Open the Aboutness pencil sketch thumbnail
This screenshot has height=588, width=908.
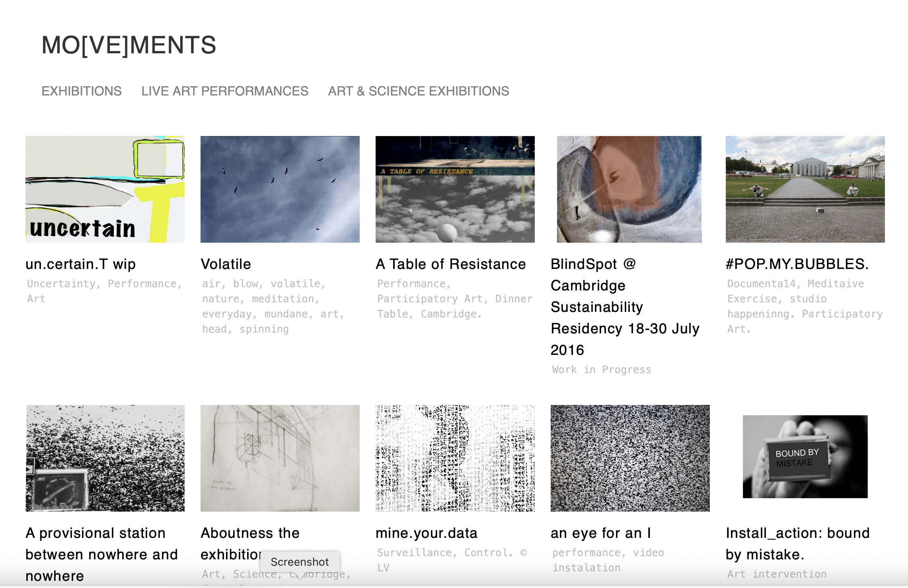click(280, 458)
